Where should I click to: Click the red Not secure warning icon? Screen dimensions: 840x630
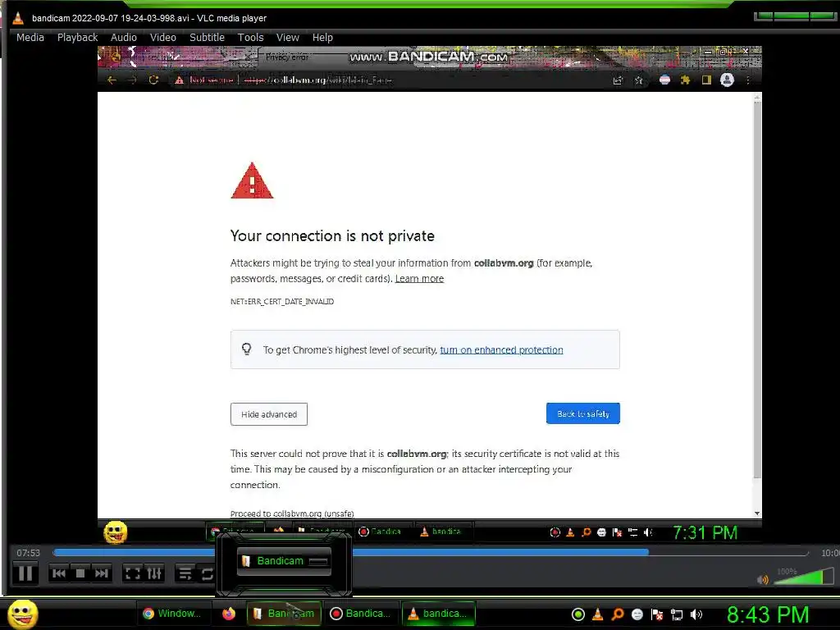179,80
